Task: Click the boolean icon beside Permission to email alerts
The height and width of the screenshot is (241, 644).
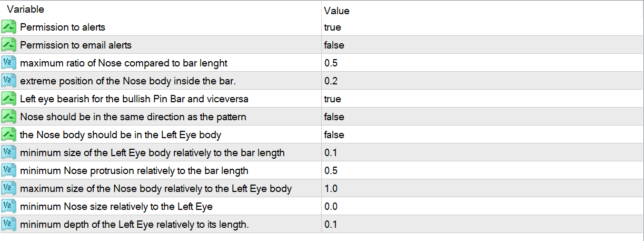Action: 9,45
